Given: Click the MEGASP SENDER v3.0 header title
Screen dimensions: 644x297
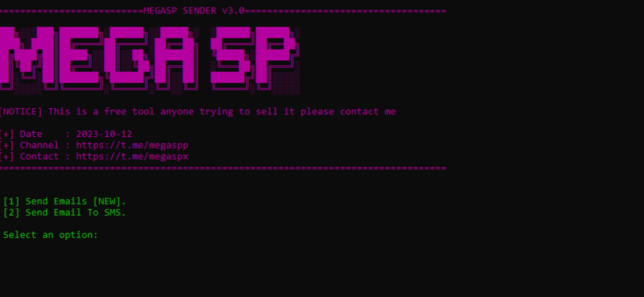Looking at the screenshot, I should 194,11.
